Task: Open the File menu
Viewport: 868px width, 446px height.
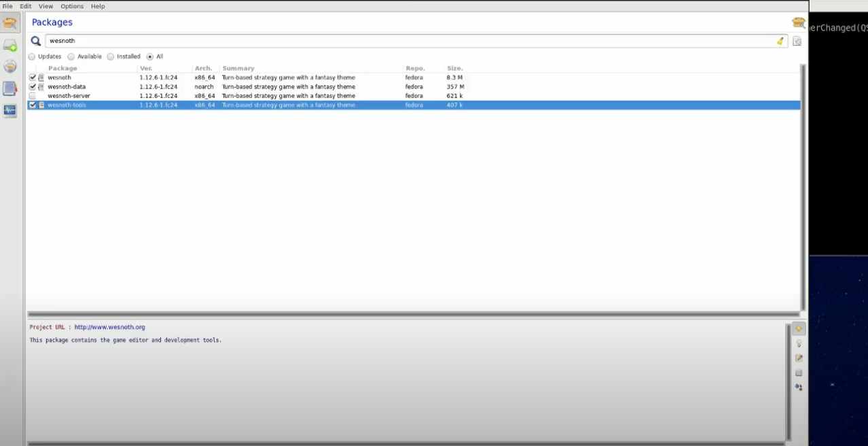Action: [x=7, y=6]
